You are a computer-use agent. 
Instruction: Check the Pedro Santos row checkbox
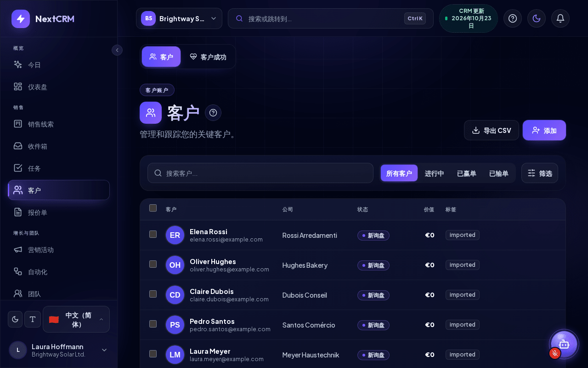153,324
